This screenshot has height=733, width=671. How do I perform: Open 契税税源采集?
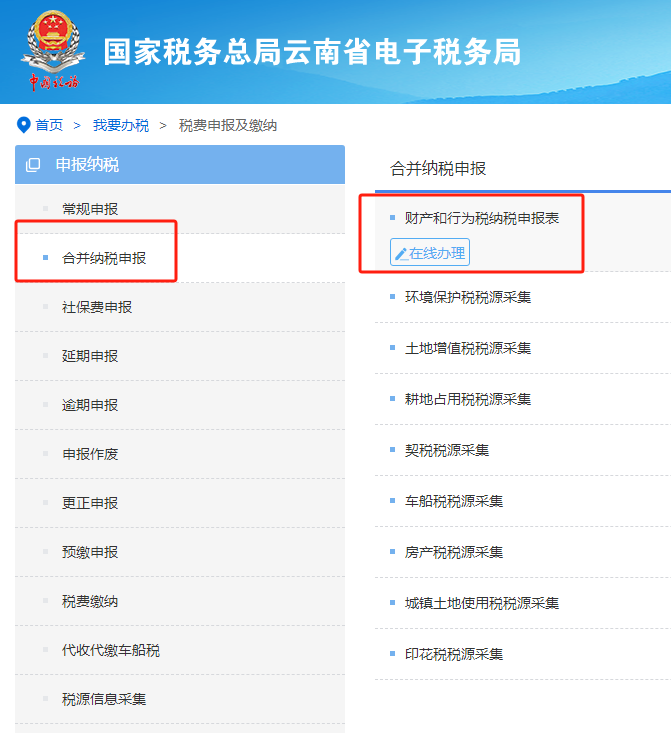447,450
